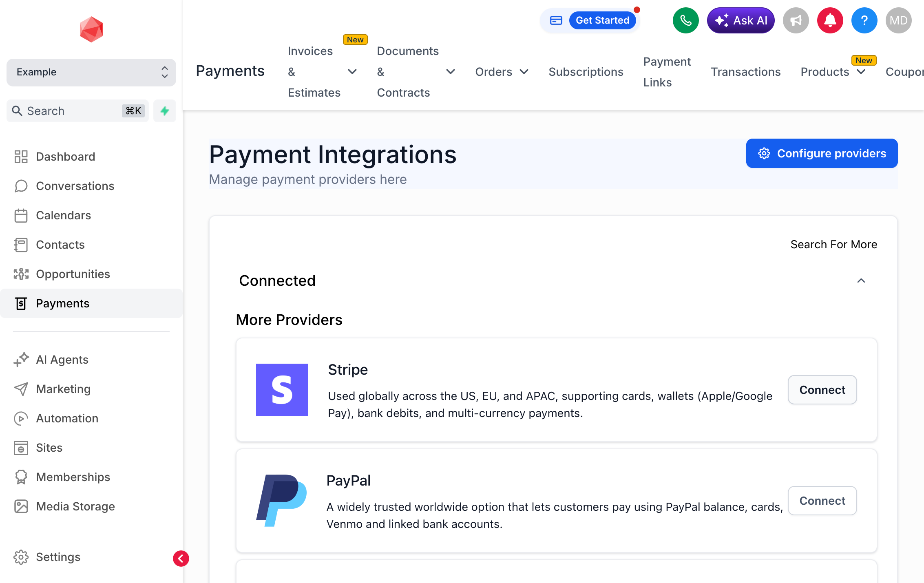
Task: Open the MD user avatar menu
Action: pyautogui.click(x=898, y=20)
